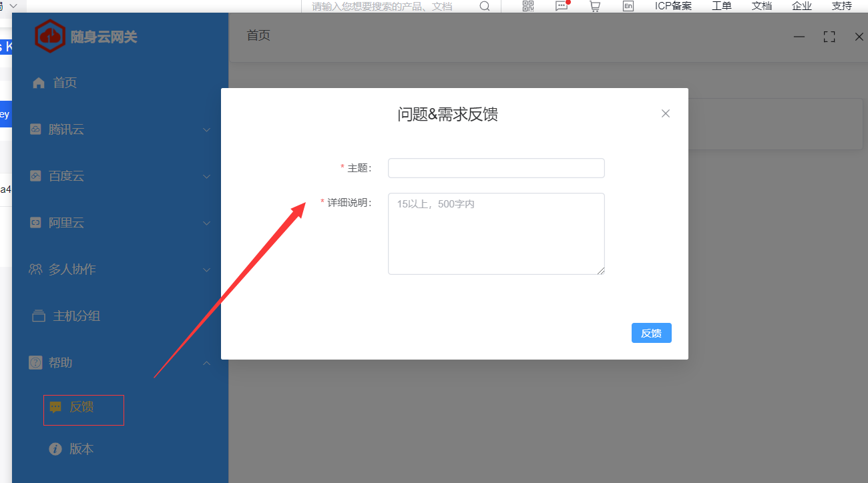The height and width of the screenshot is (483, 868).
Task: Click the 帮助 question-mark icon
Action: tap(35, 363)
